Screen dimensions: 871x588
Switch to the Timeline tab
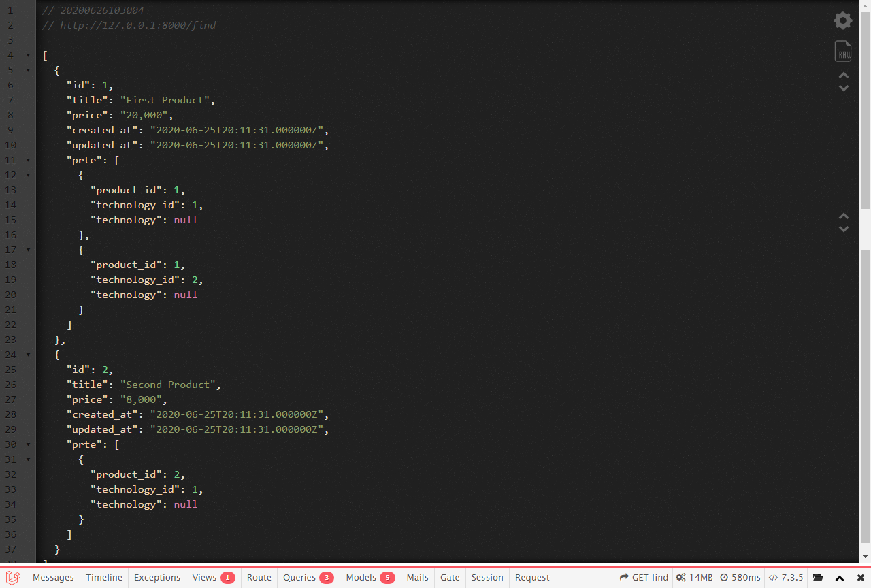tap(104, 578)
